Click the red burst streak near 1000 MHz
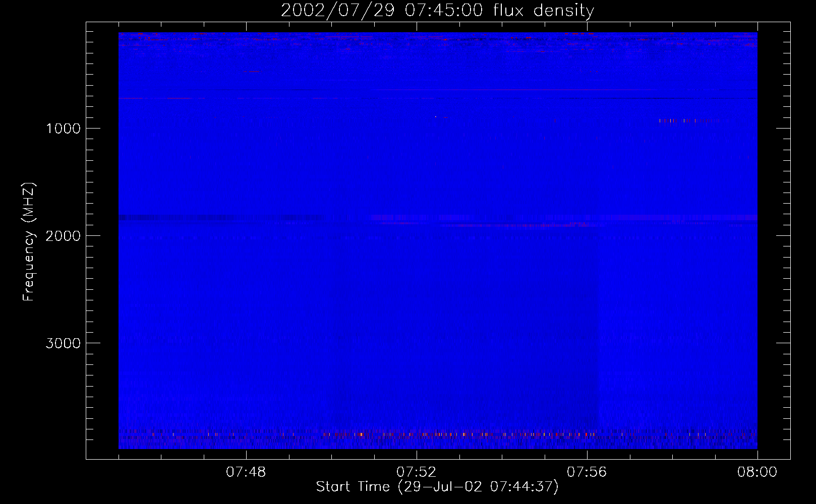 coord(689,120)
